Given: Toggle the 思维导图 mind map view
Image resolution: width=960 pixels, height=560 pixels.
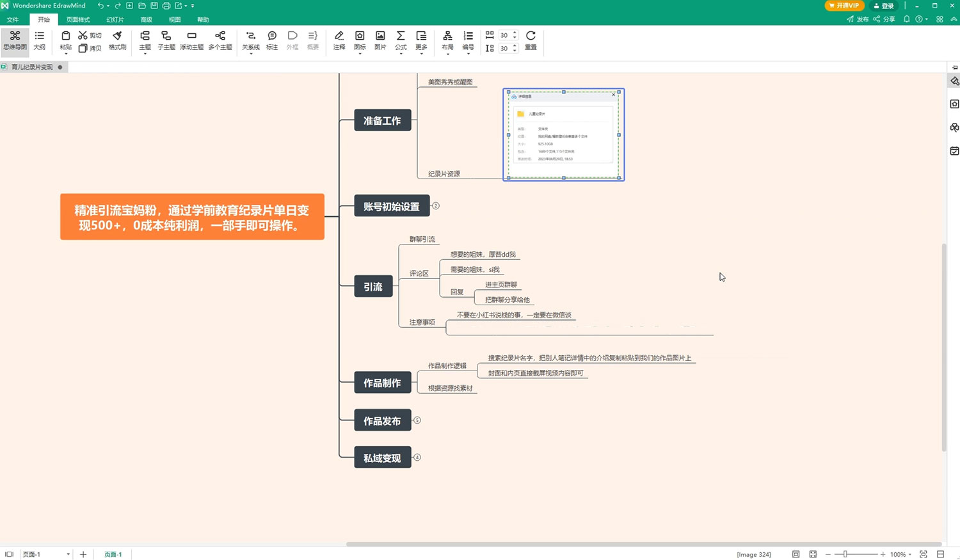Looking at the screenshot, I should click(15, 40).
